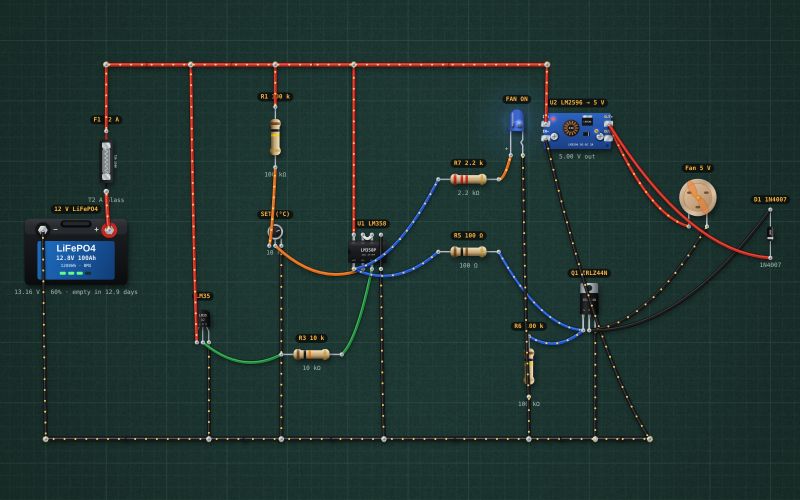Click the 'F1 T2 A' fuse label

pyautogui.click(x=106, y=120)
